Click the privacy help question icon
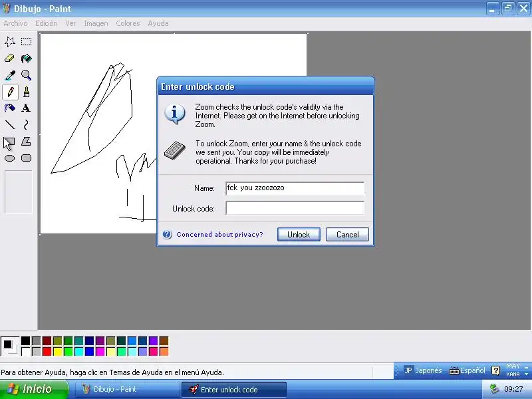This screenshot has height=399, width=532. click(168, 235)
